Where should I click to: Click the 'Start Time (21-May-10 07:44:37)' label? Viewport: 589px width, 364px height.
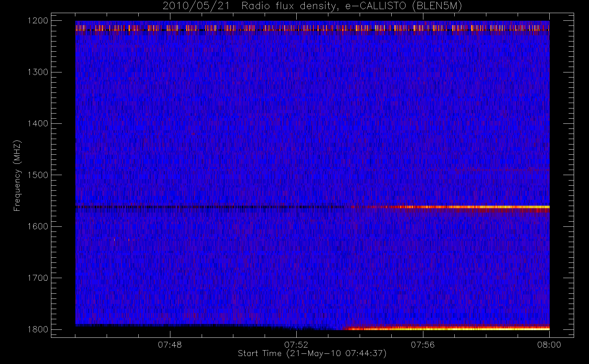[x=312, y=353]
